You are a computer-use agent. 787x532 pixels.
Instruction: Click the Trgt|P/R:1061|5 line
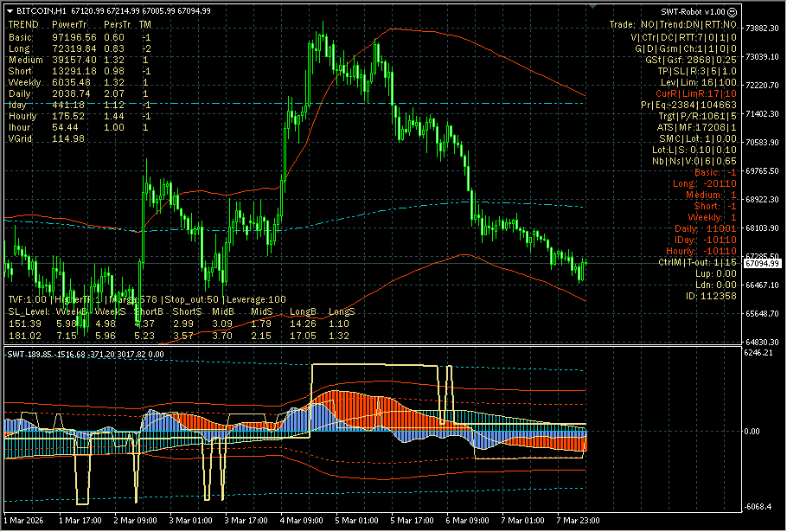pyautogui.click(x=698, y=117)
